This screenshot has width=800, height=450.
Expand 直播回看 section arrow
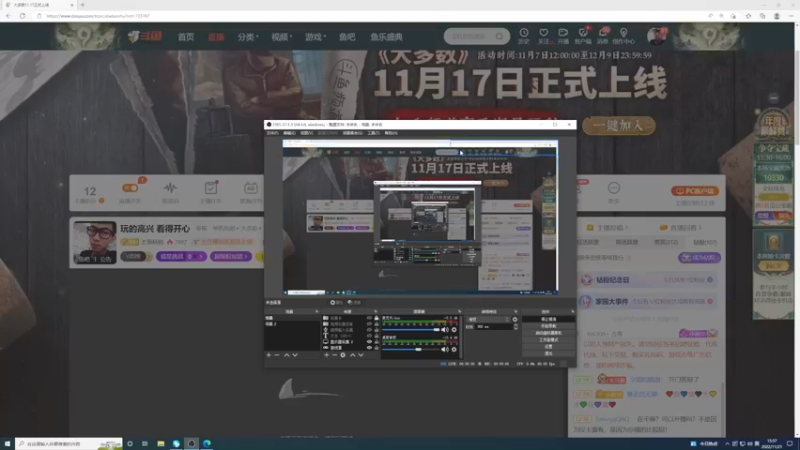click(700, 228)
